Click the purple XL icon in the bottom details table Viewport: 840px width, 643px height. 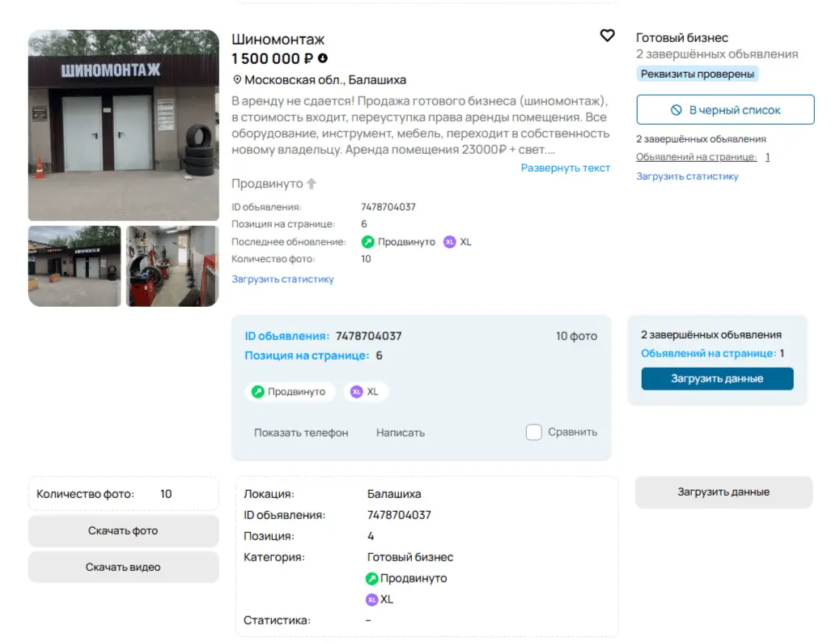point(372,600)
